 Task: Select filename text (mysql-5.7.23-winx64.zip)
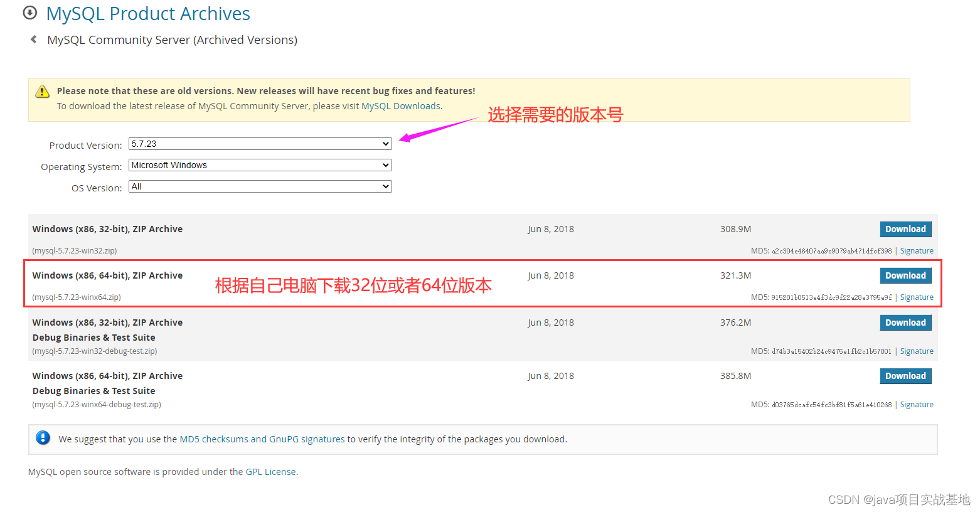pos(77,297)
